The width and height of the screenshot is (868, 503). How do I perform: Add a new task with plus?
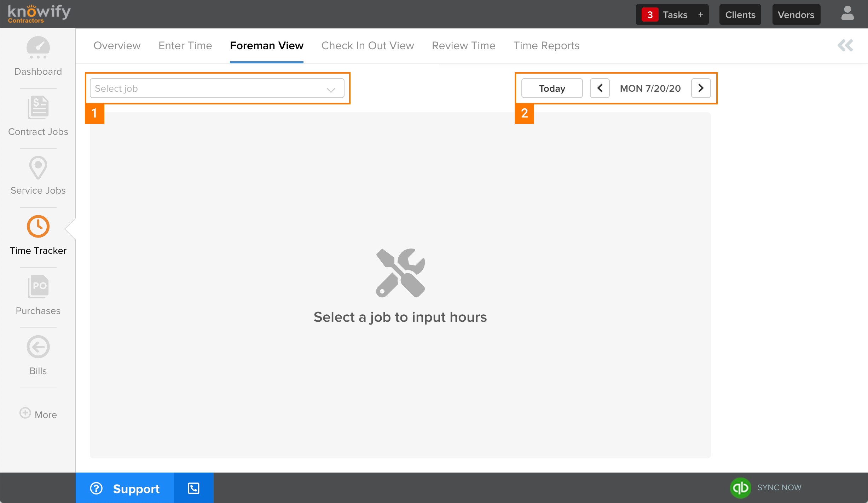pyautogui.click(x=700, y=15)
